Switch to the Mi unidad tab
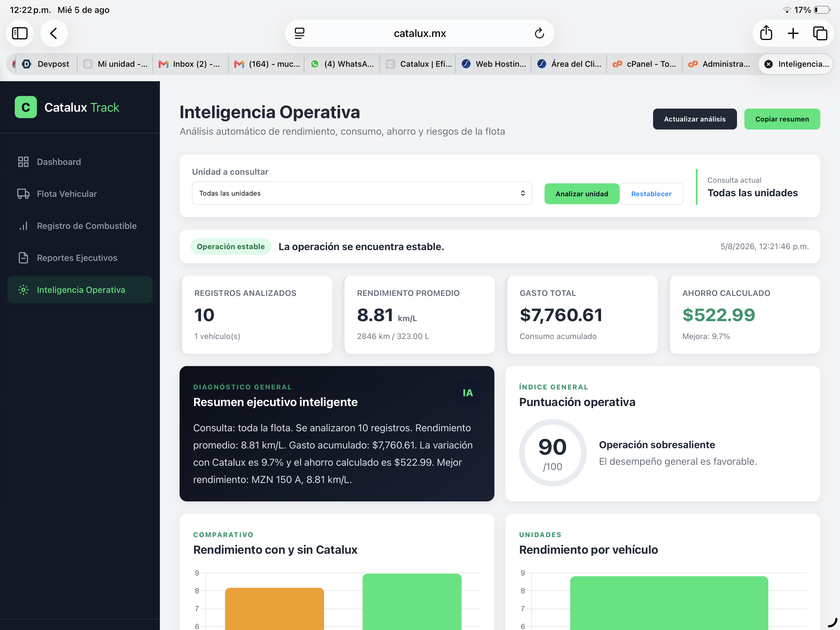 pyautogui.click(x=115, y=64)
